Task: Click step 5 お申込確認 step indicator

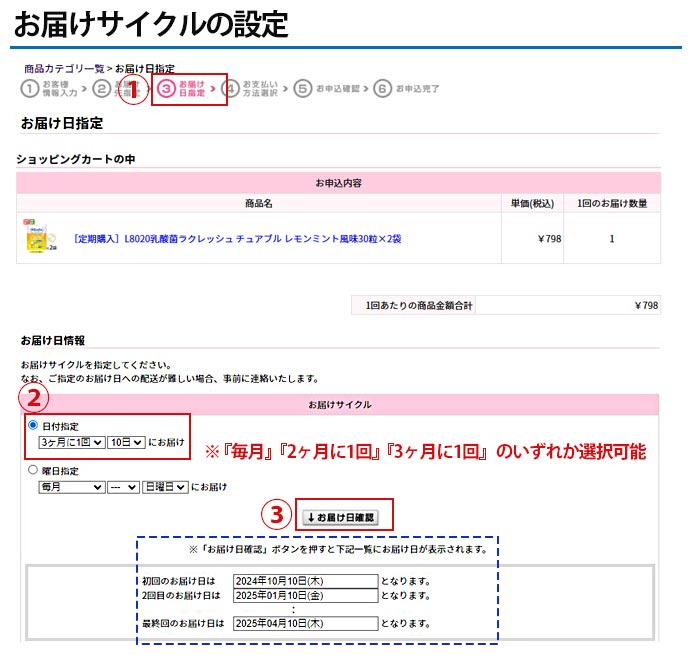Action: pos(330,89)
